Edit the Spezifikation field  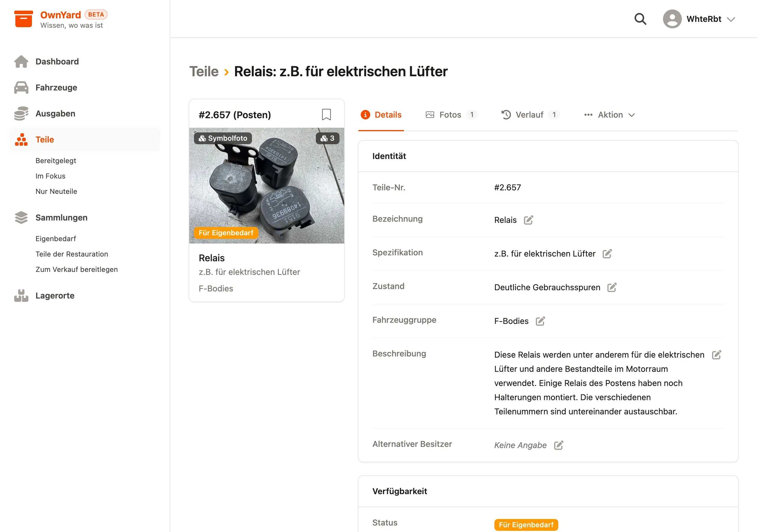pyautogui.click(x=607, y=254)
